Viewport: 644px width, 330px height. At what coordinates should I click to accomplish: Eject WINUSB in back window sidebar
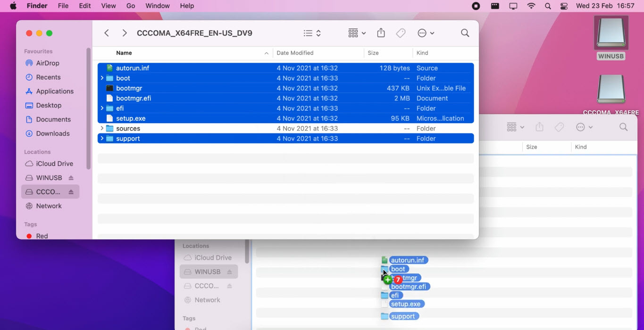[229, 272]
